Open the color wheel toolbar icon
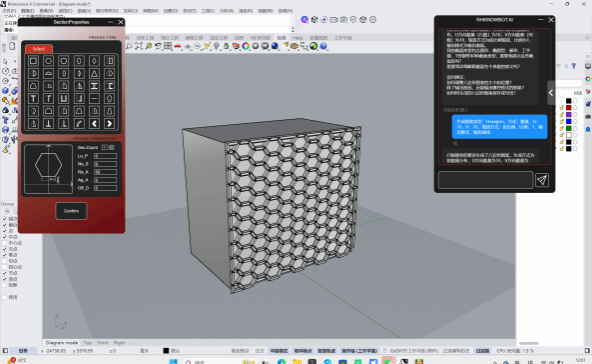This screenshot has width=592, height=364. 246,46
